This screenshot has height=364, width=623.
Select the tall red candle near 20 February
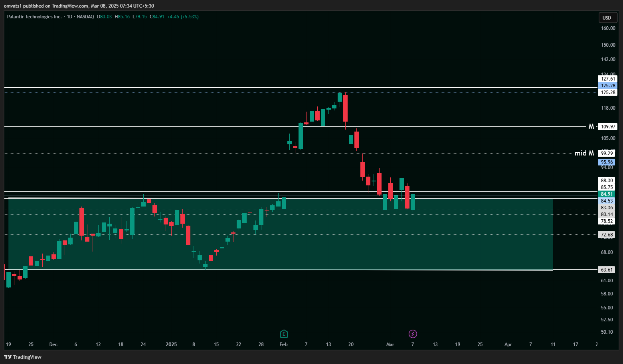(346, 108)
